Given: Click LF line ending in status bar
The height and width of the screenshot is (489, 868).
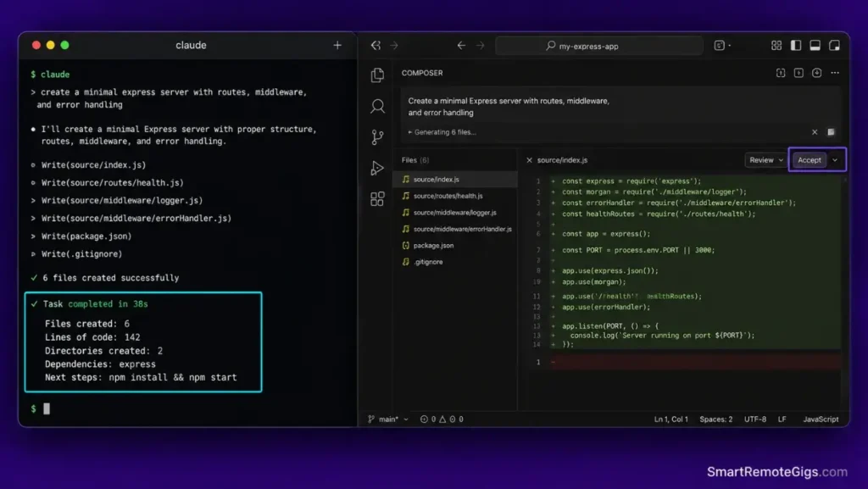Looking at the screenshot, I should [x=782, y=420].
